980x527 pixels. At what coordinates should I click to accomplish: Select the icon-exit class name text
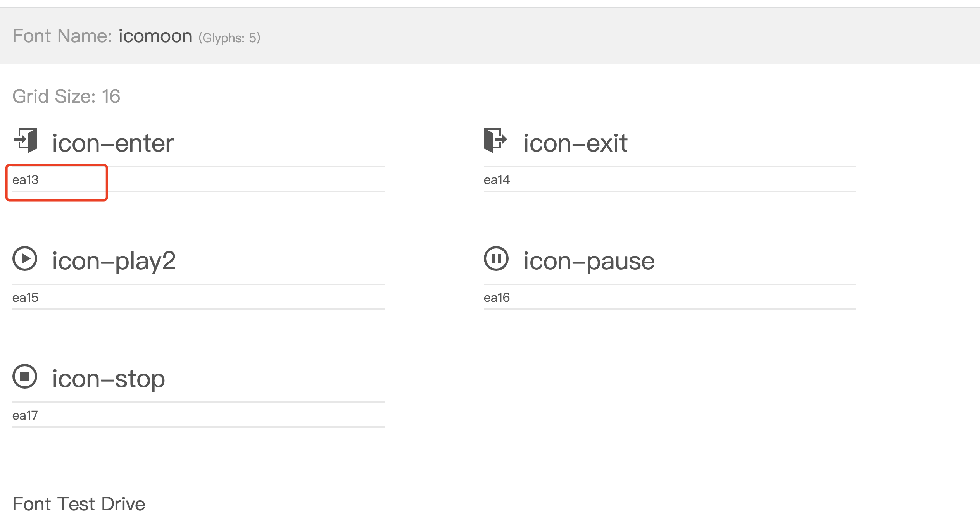(x=575, y=143)
